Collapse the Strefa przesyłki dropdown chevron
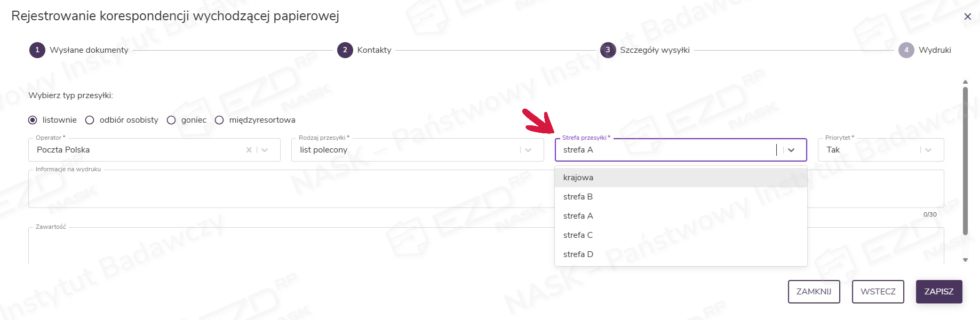 (791, 150)
